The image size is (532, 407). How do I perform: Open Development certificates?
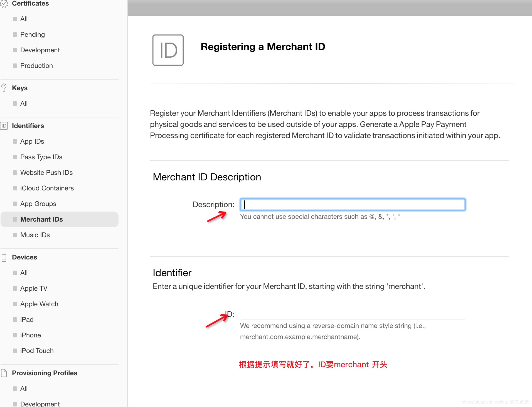coord(40,50)
